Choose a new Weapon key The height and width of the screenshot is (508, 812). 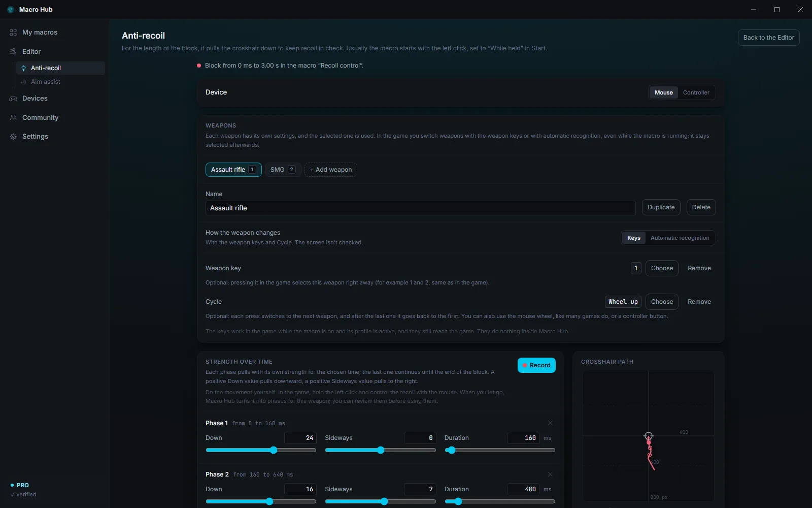click(x=662, y=268)
